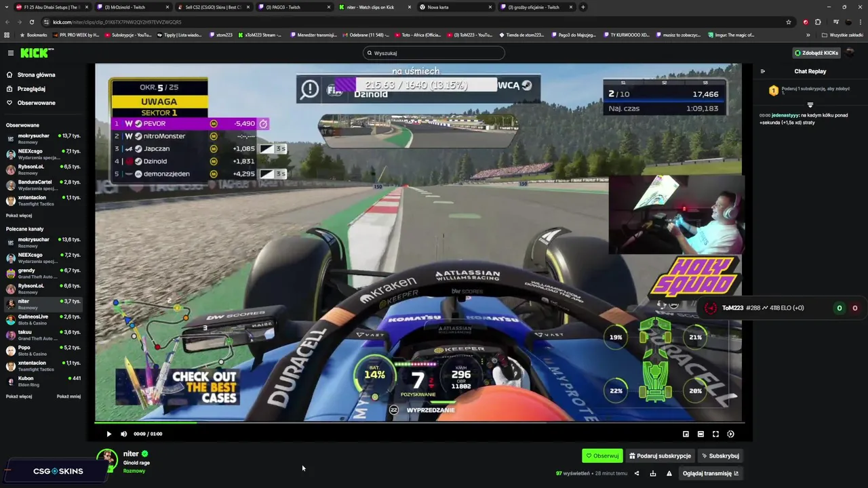The image size is (868, 488).
Task: Open Menedżer transmisji bookmark
Action: coord(313,35)
